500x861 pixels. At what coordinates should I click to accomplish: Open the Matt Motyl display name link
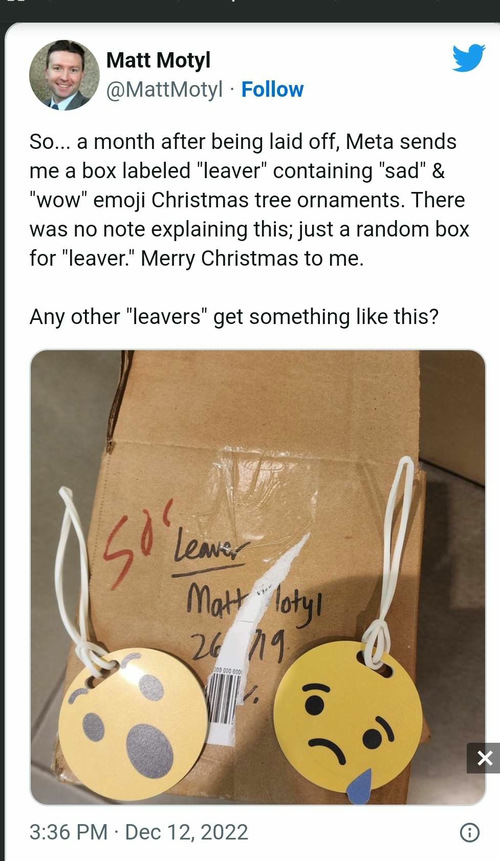coord(158,59)
